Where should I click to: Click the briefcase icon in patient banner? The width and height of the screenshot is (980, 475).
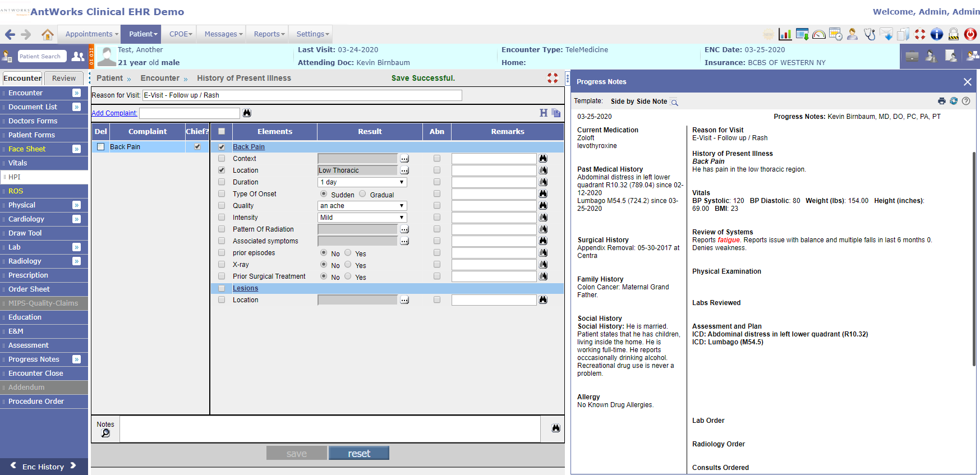(x=912, y=56)
